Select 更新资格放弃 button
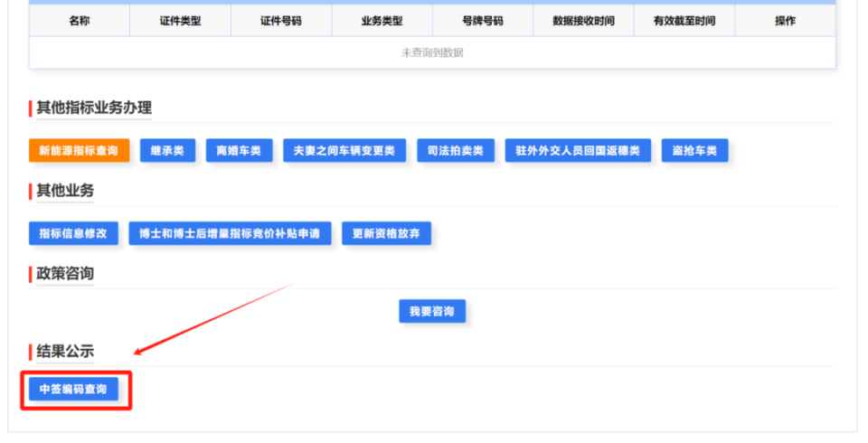The height and width of the screenshot is (443, 868). [386, 233]
